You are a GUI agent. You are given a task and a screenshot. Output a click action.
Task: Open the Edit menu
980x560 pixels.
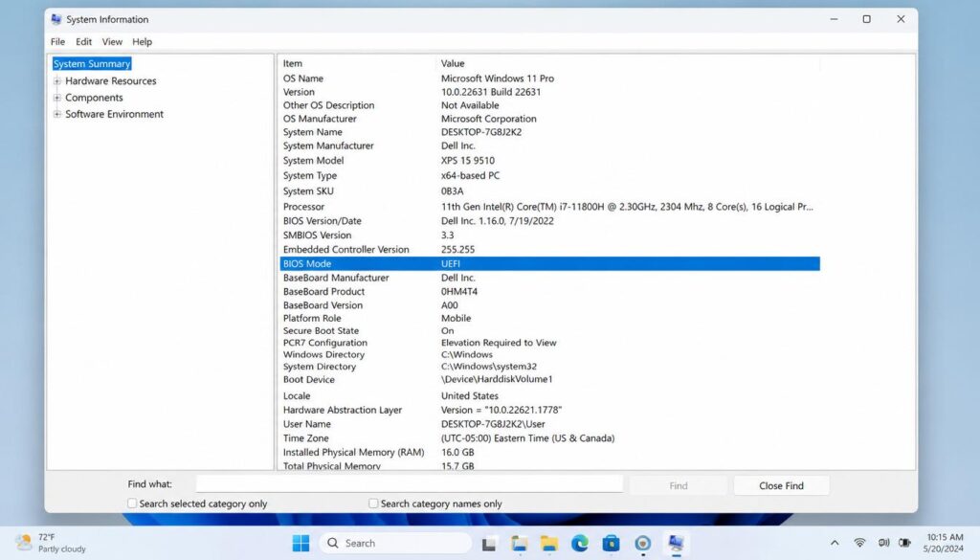[84, 42]
